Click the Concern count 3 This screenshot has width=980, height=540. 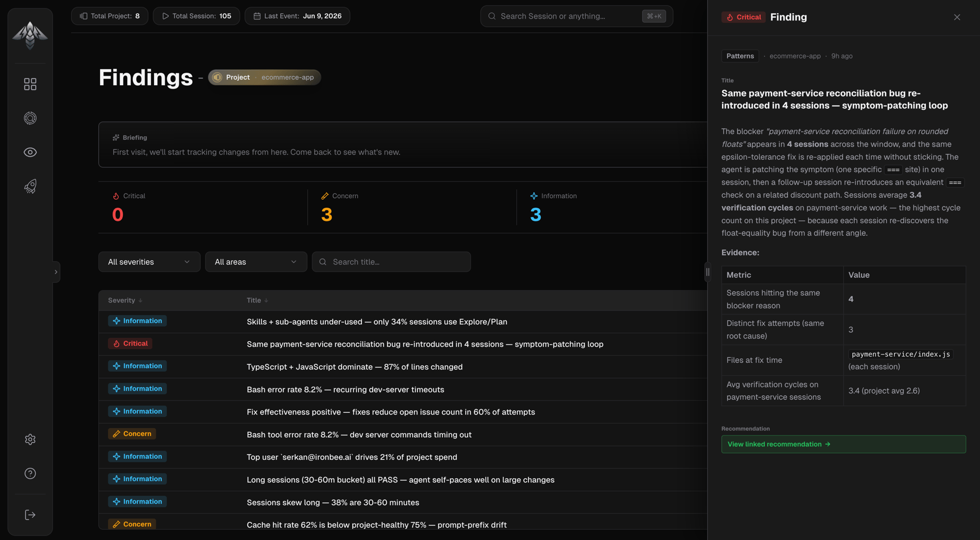(x=327, y=215)
